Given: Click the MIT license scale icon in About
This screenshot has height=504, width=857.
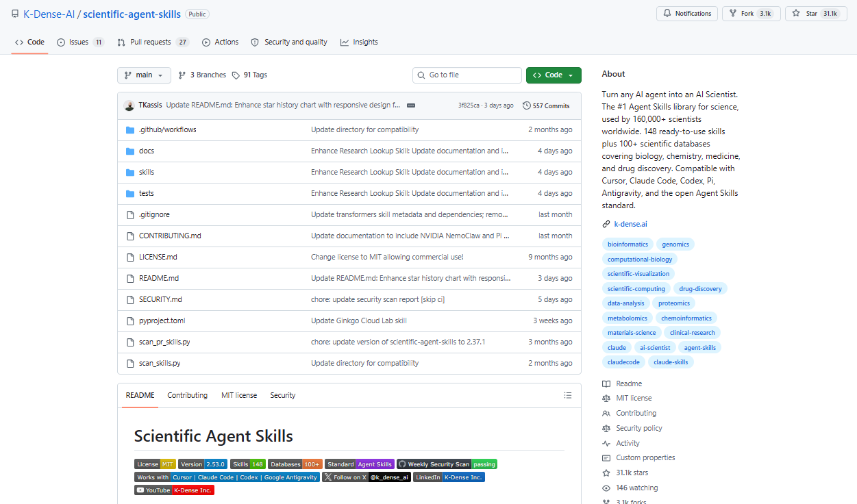Looking at the screenshot, I should (606, 398).
